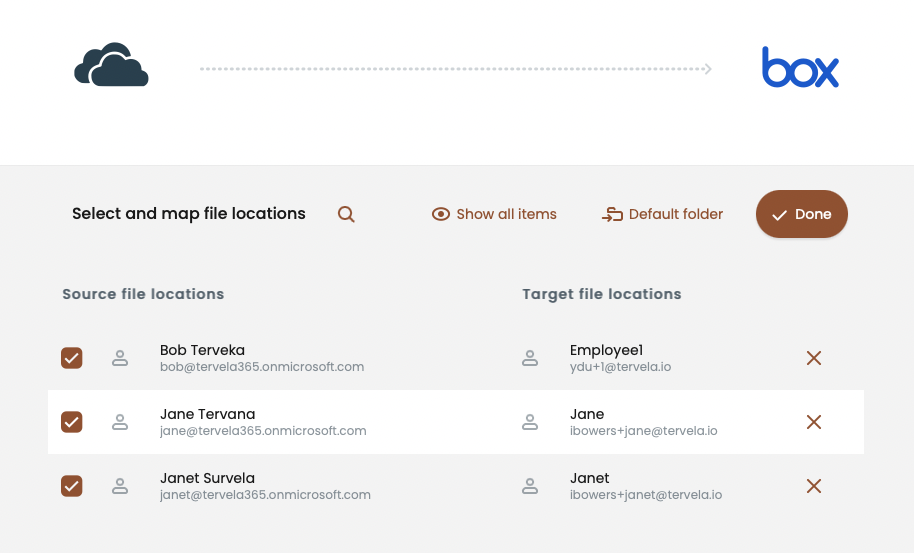Click the Box destination logo
This screenshot has width=914, height=553.
click(800, 68)
